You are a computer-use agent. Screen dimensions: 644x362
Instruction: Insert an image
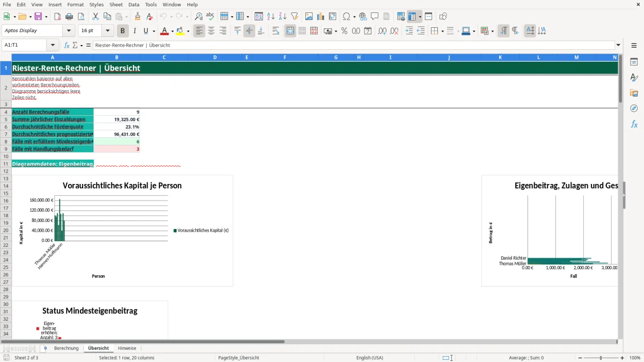(309, 17)
